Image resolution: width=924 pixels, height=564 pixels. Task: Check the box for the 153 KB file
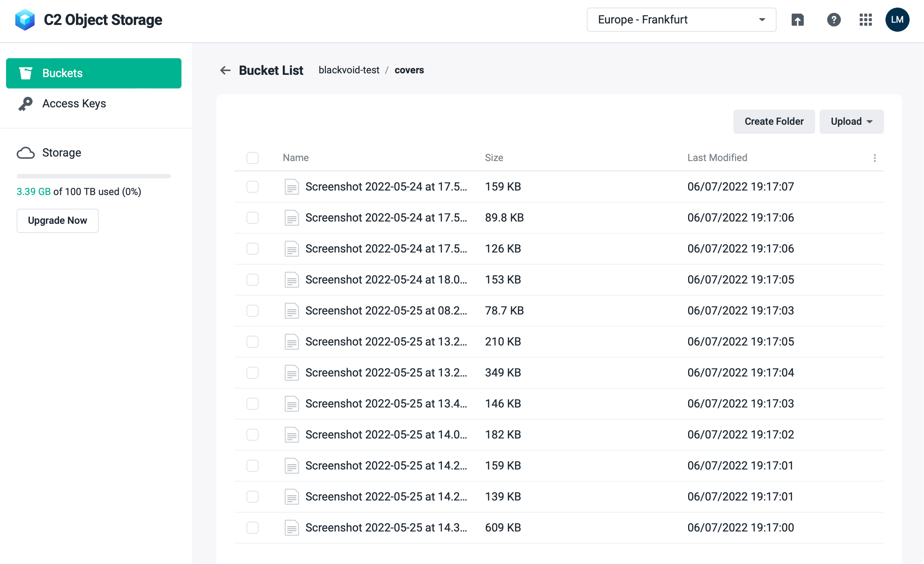click(253, 280)
